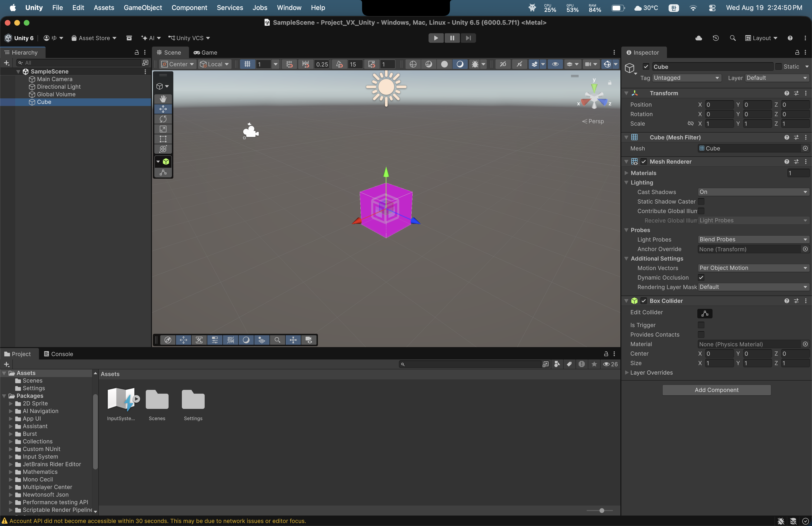
Task: Click the Step frame button
Action: (x=468, y=38)
